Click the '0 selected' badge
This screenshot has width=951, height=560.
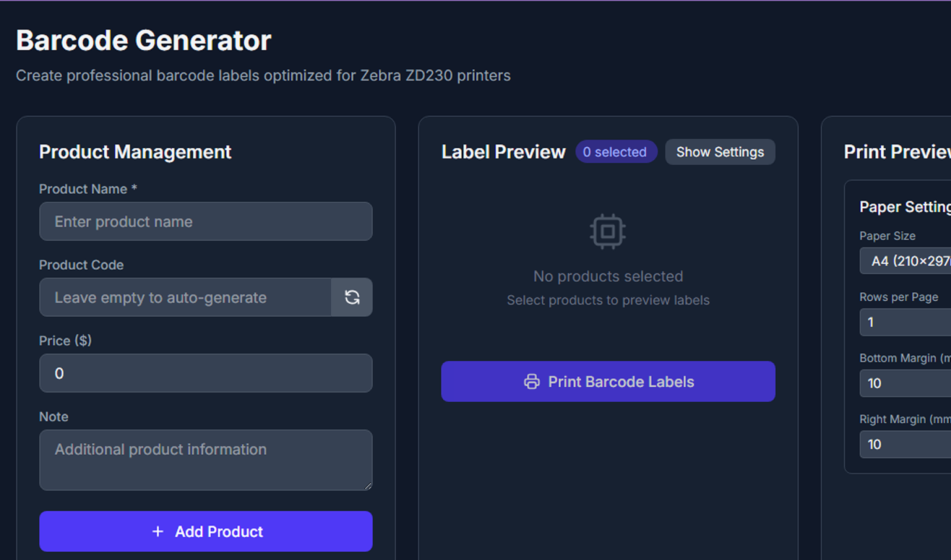point(615,152)
